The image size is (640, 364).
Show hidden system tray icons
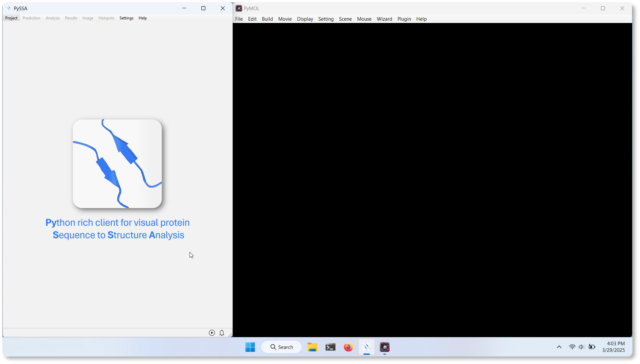point(559,347)
